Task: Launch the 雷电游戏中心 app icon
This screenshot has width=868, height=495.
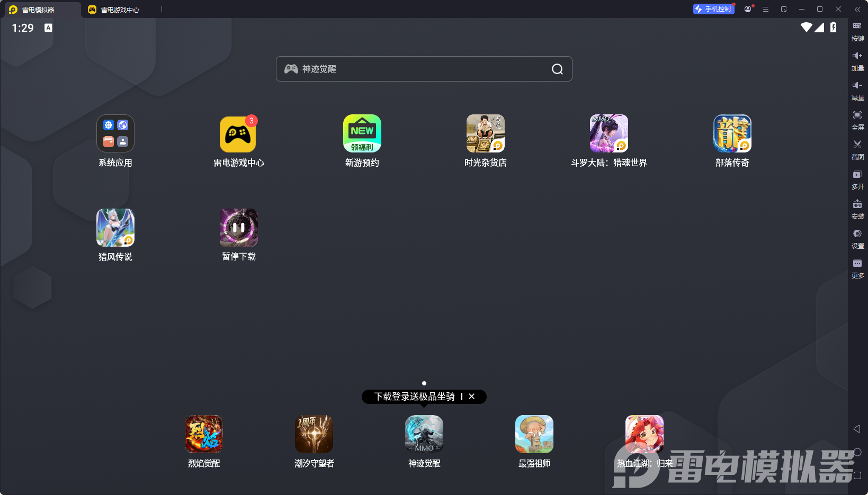Action: coord(238,133)
